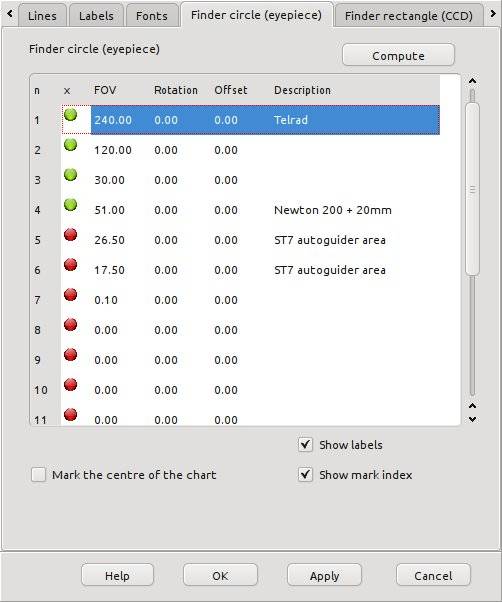This screenshot has width=502, height=602.
Task: Enable the red indicator on row 10
Action: click(71, 384)
